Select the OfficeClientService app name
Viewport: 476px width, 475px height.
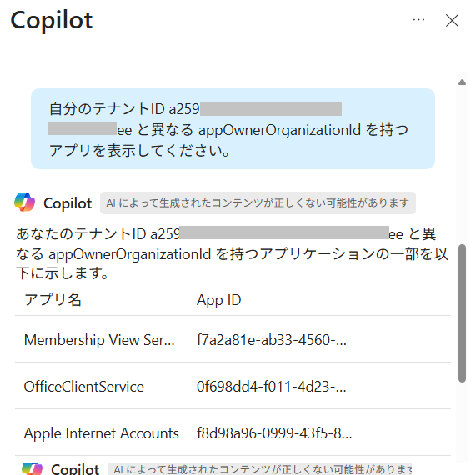coord(84,387)
